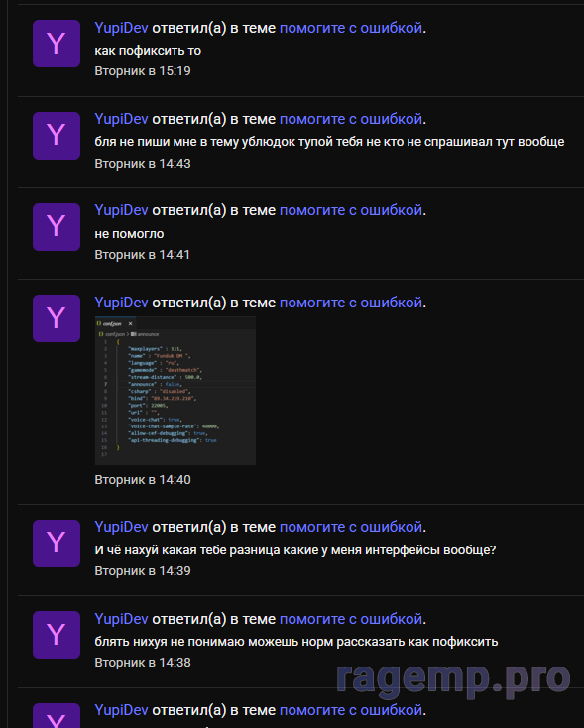The image size is (584, 728).
Task: Click the "Вторник в 14:38" timestamp
Action: tap(143, 663)
